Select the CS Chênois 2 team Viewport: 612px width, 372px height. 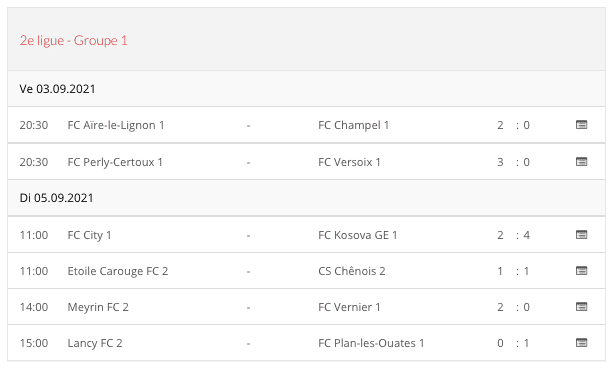(352, 271)
